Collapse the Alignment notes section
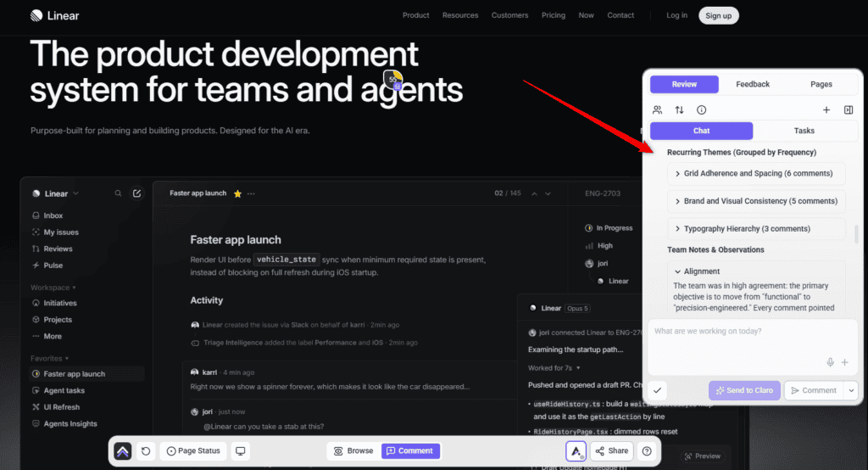The image size is (868, 470). click(697, 271)
